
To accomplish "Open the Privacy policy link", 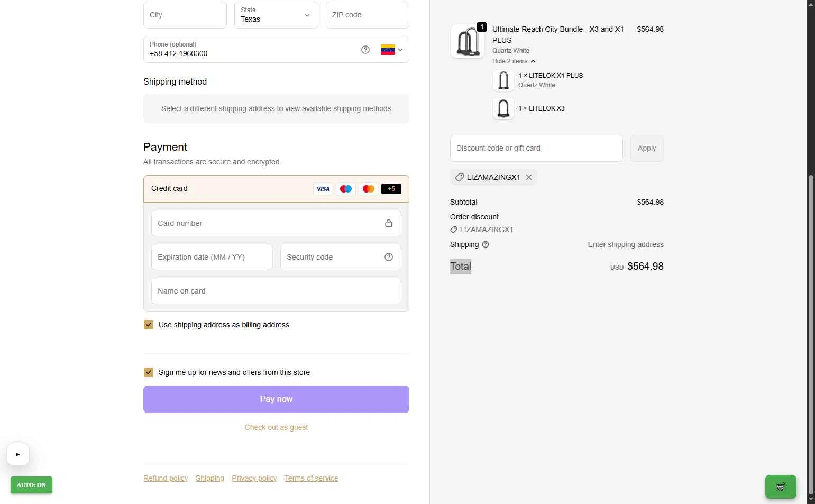I will (254, 478).
